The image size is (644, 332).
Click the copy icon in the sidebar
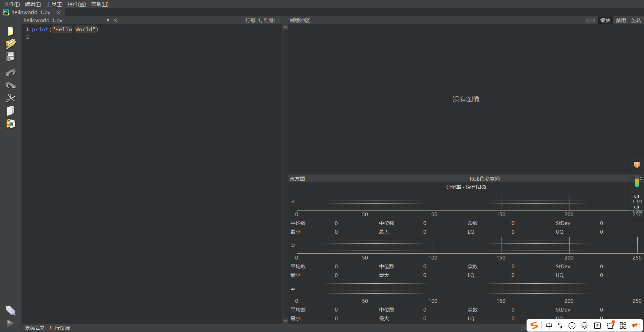tap(10, 111)
